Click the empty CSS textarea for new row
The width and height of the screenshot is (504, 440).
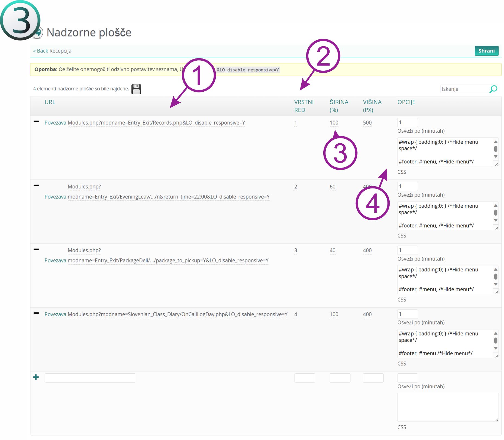[447, 407]
